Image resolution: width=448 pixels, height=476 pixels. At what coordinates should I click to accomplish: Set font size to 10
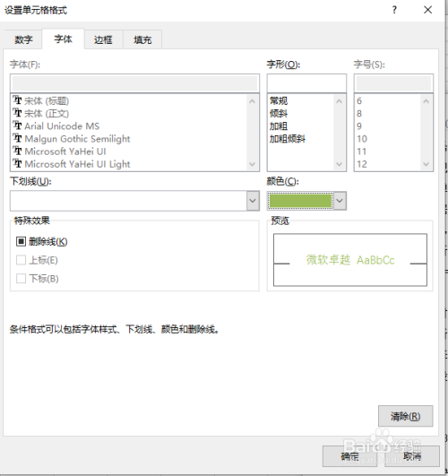coord(362,139)
